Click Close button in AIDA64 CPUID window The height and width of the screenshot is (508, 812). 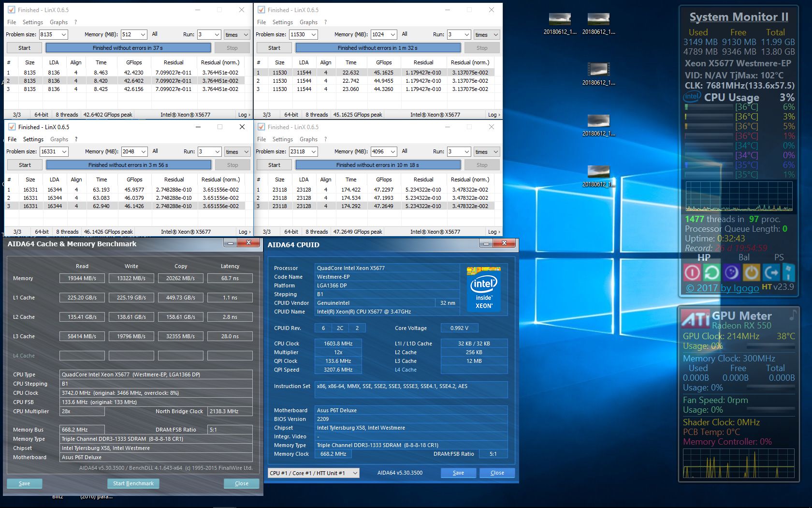point(497,473)
